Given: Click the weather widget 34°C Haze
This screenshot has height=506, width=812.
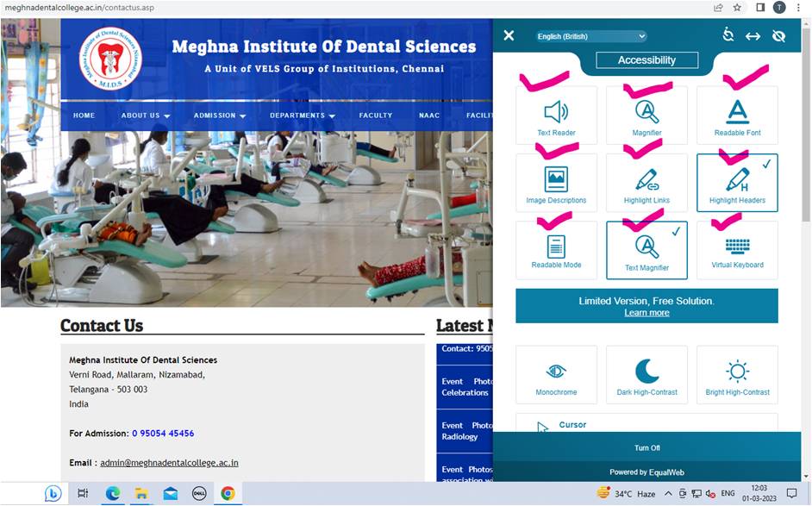Looking at the screenshot, I should [626, 494].
